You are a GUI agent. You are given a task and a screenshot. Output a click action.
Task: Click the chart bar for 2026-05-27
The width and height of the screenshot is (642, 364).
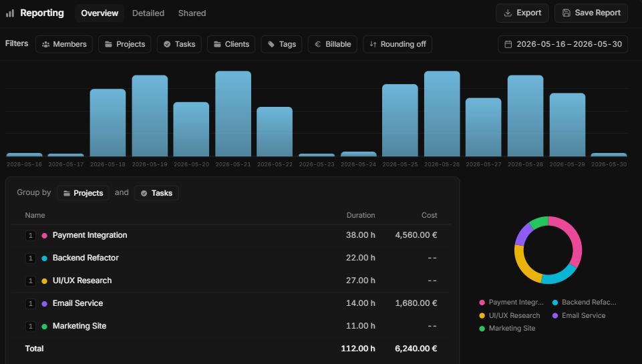point(484,128)
